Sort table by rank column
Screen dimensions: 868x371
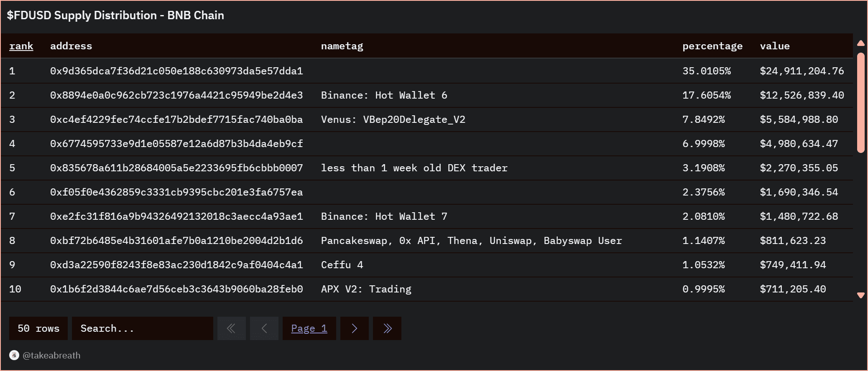click(x=21, y=46)
